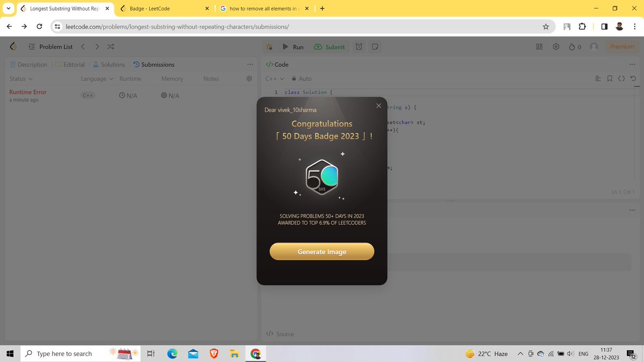Open Microsoft Edge from taskbar
This screenshot has width=644, height=362.
pyautogui.click(x=172, y=353)
